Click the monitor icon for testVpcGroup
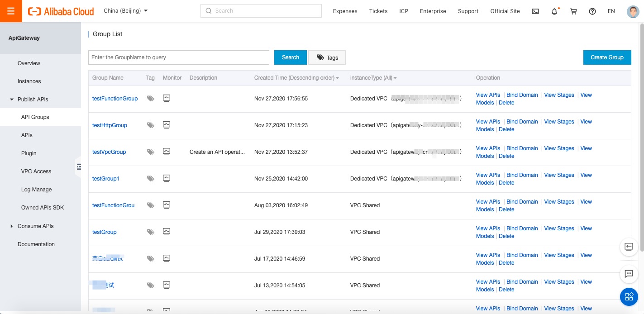Screen dimensions: 644x314 coord(167,152)
